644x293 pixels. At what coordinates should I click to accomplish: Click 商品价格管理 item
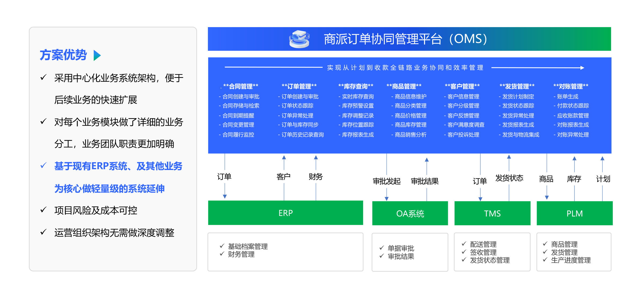click(x=409, y=115)
